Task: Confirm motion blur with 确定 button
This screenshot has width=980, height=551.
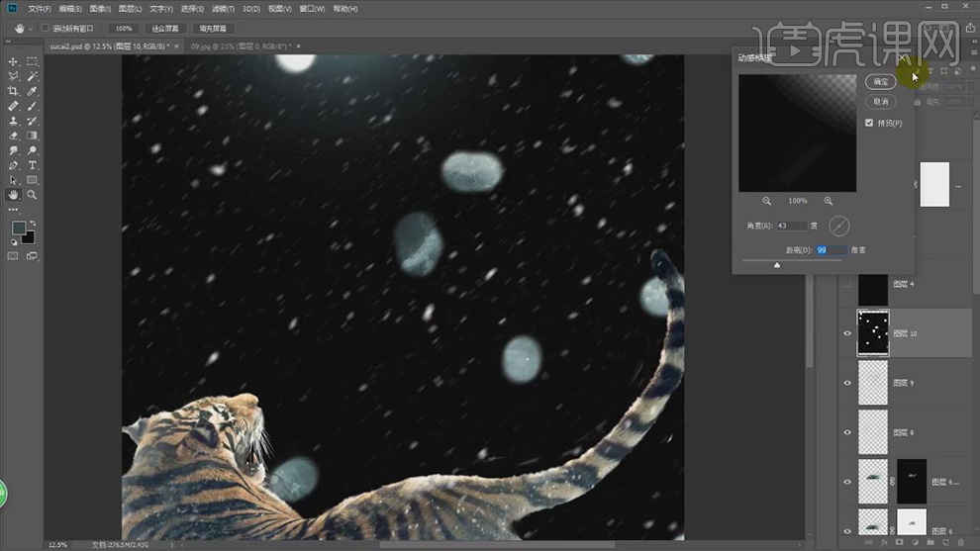Action: click(880, 81)
